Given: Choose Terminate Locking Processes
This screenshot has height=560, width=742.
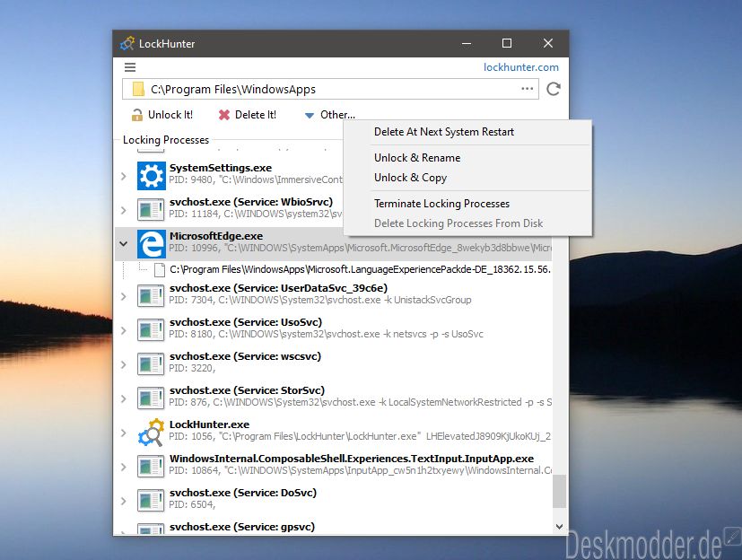Looking at the screenshot, I should tap(467, 204).
